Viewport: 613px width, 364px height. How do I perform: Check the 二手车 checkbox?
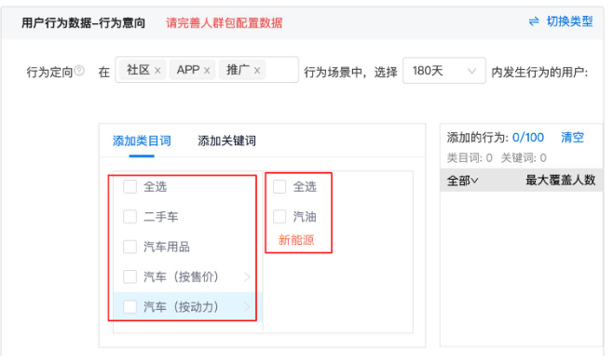click(129, 217)
